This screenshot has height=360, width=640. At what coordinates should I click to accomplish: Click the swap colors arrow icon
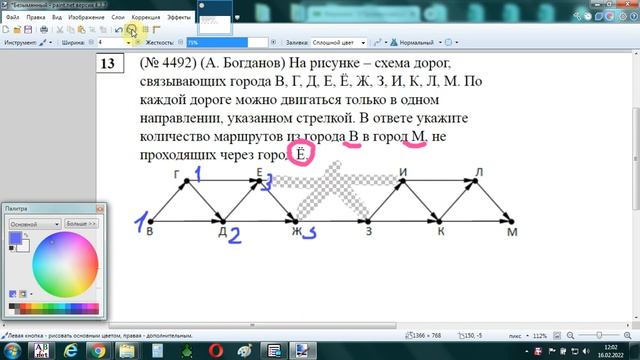[x=26, y=235]
